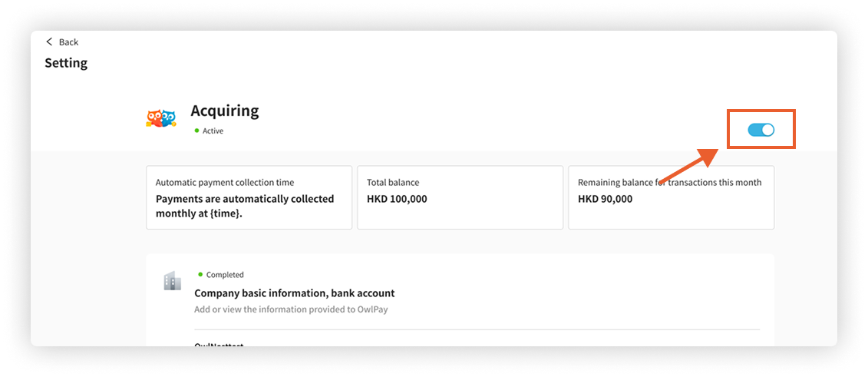Toggle the Acquiring switch off
This screenshot has height=377, width=868.
pos(761,130)
